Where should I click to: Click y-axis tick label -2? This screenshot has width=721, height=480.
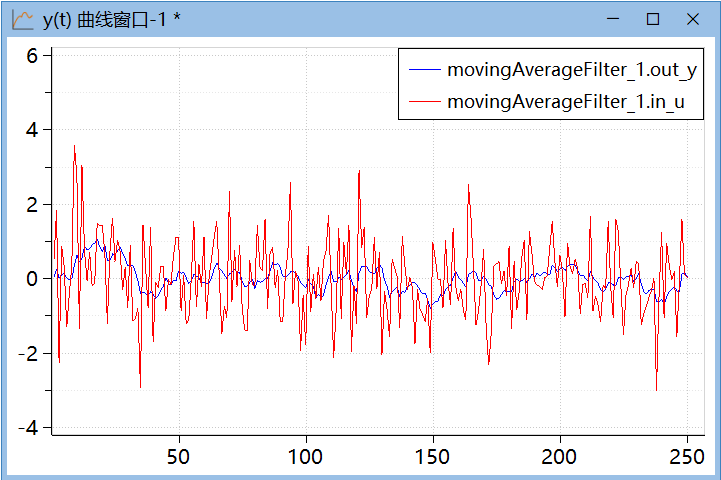click(28, 353)
